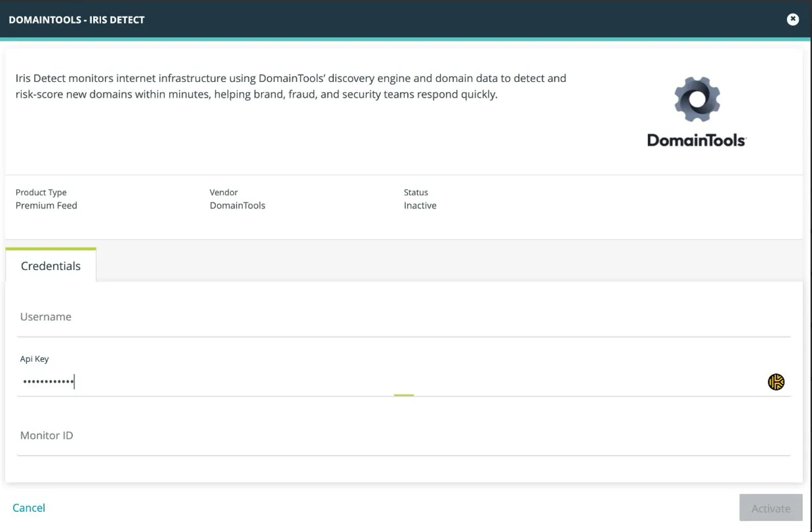812x532 pixels.
Task: Click the 'Inactive' status value
Action: (420, 205)
